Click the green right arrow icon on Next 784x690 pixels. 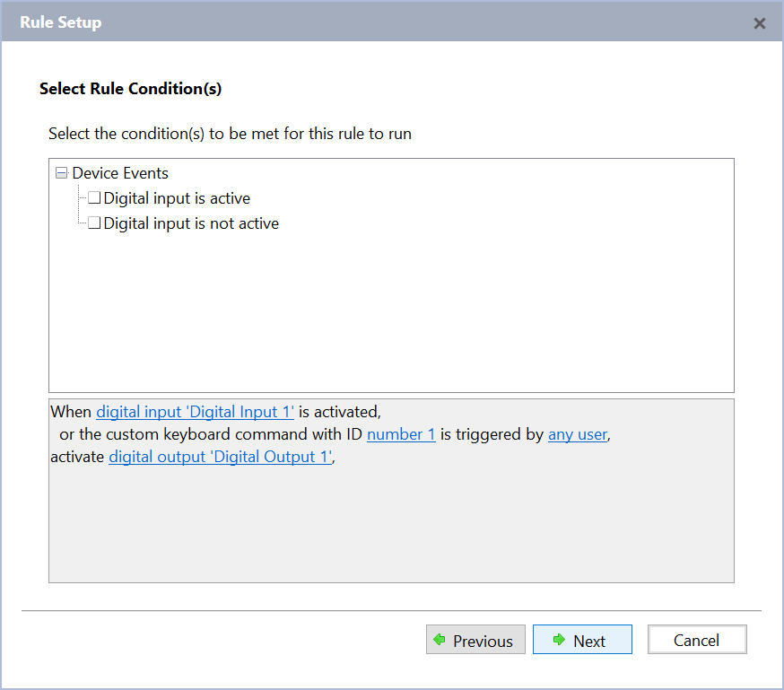click(560, 640)
